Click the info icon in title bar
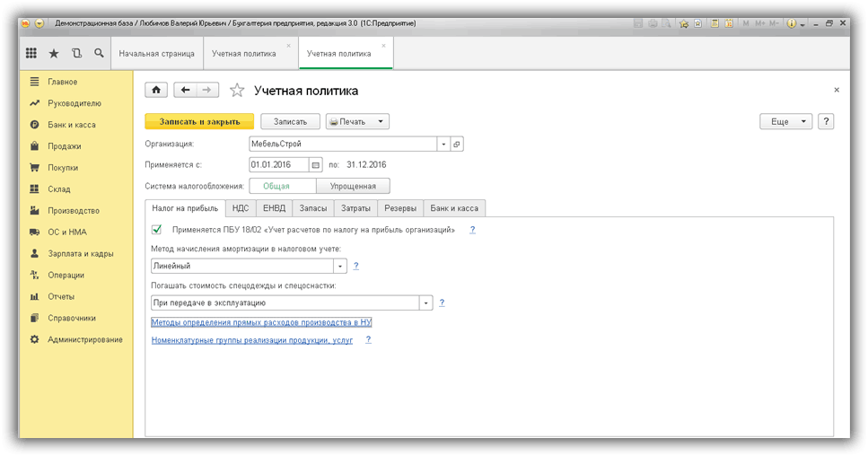This screenshot has width=868, height=456. (x=792, y=23)
